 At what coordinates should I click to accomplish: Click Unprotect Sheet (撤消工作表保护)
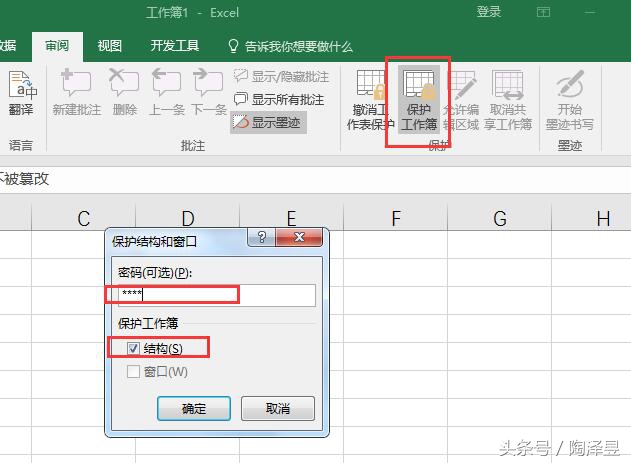(x=370, y=101)
